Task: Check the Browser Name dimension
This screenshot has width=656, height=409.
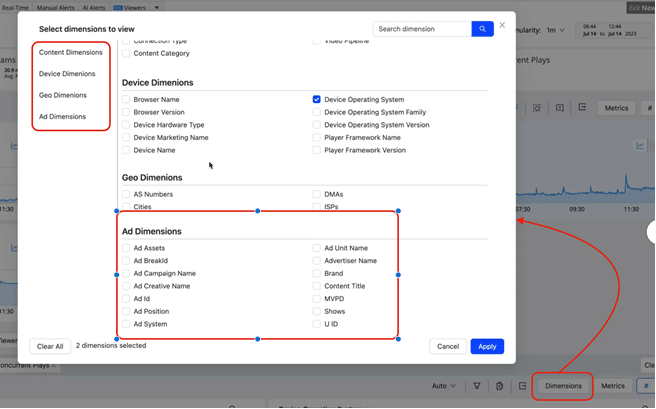Action: coord(126,100)
